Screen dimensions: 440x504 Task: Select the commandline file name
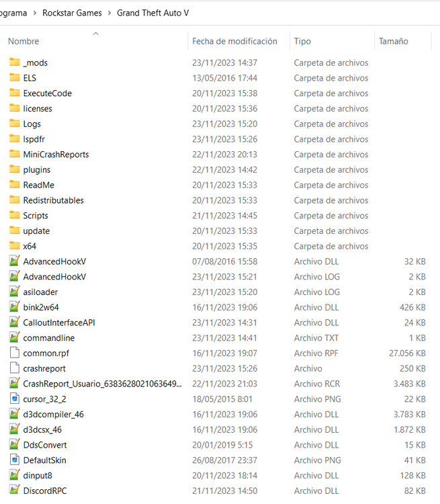(49, 338)
